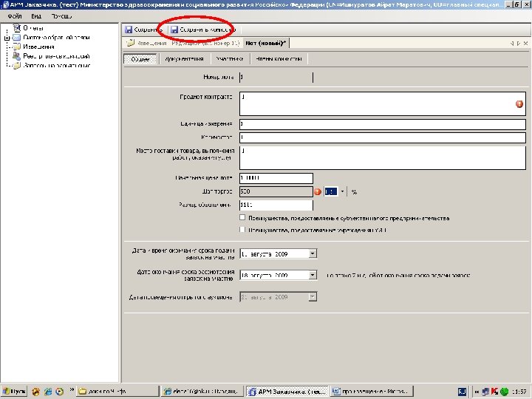
Task: Click the red error icon in Предмет контракта
Action: 519,104
